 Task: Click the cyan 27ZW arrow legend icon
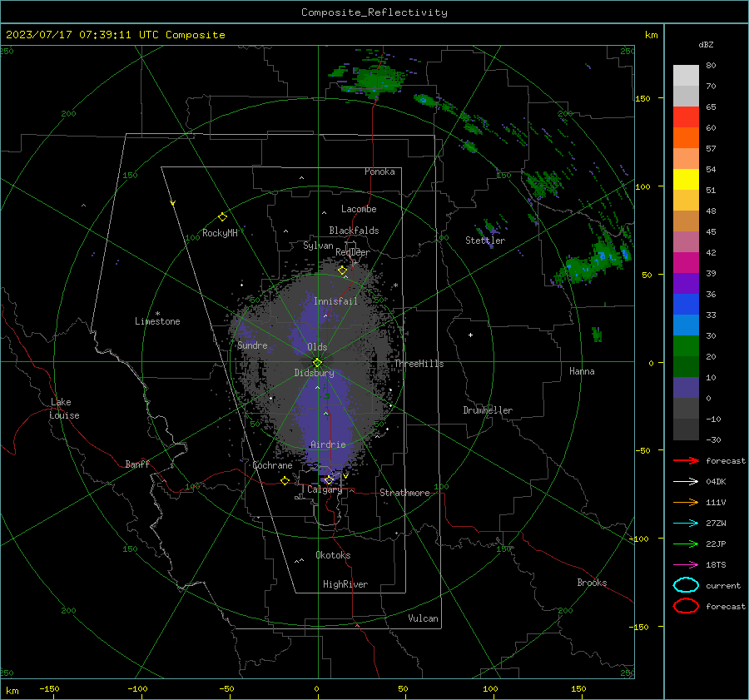(686, 524)
